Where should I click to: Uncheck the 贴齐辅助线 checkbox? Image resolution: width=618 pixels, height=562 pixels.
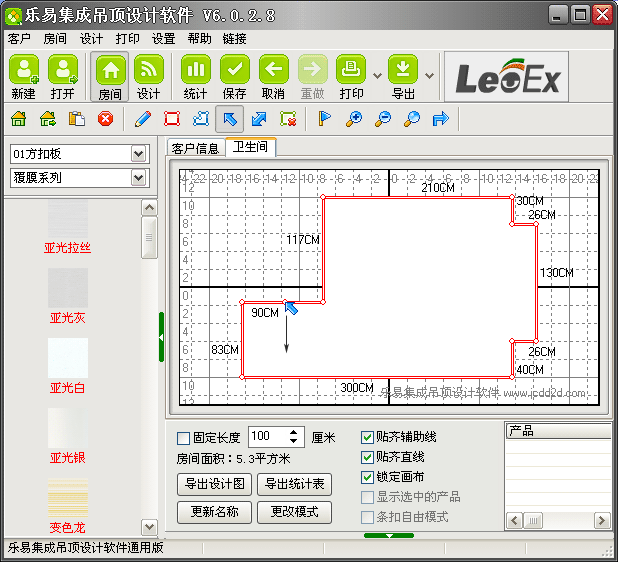pyautogui.click(x=367, y=438)
